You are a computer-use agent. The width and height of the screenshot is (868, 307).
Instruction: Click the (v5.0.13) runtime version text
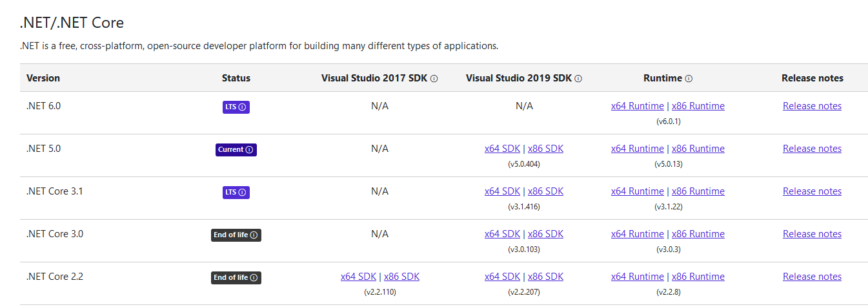click(x=668, y=164)
